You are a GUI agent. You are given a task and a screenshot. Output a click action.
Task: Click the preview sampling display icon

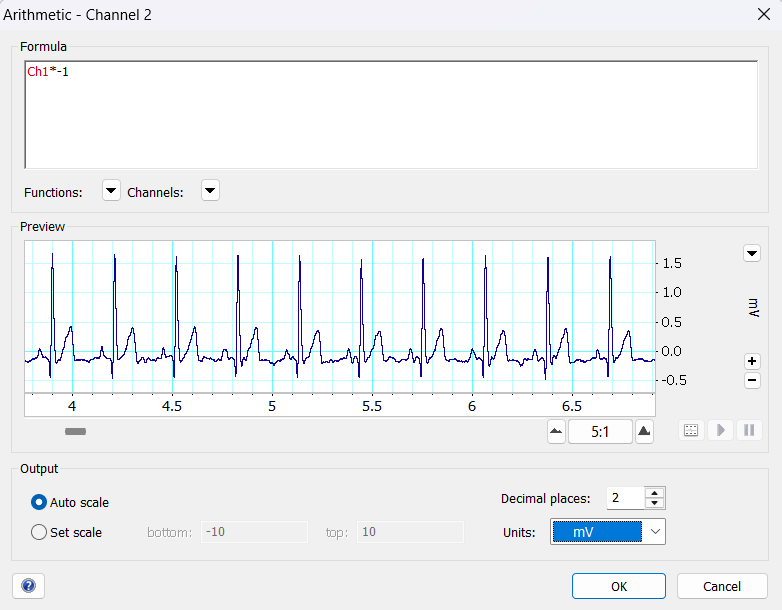[690, 431]
